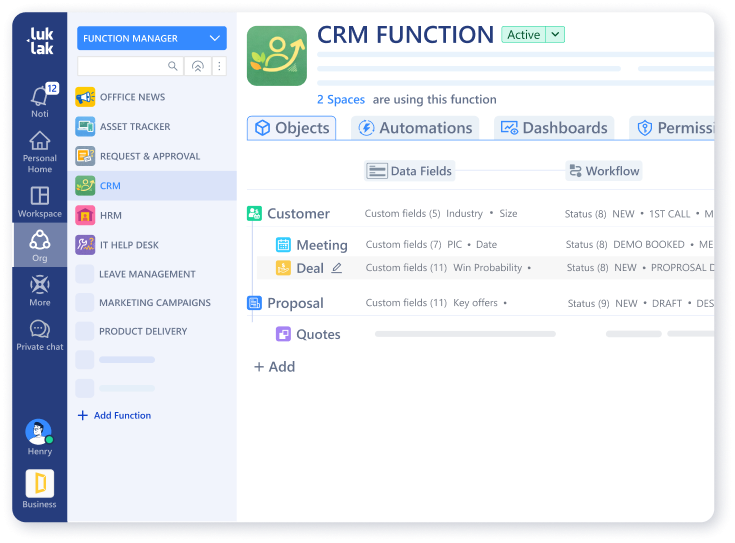The height and width of the screenshot is (543, 735).
Task: Select HRM in the function list
Action: coord(111,215)
